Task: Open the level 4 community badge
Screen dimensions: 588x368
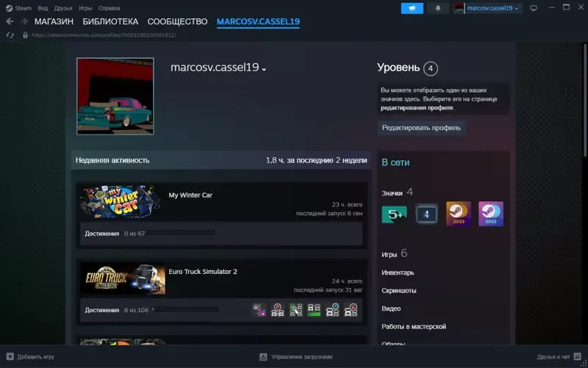Action: (426, 214)
